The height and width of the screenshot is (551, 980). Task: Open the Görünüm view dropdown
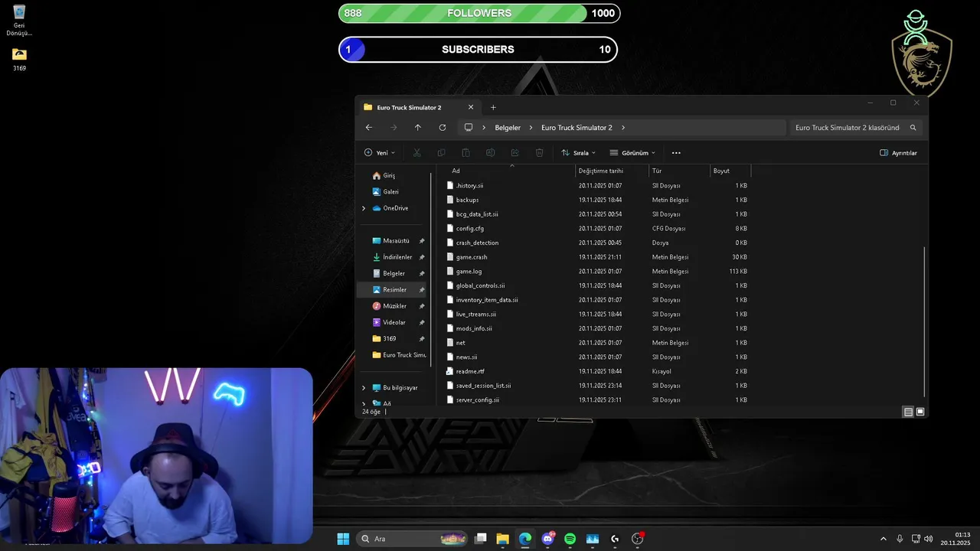(632, 153)
